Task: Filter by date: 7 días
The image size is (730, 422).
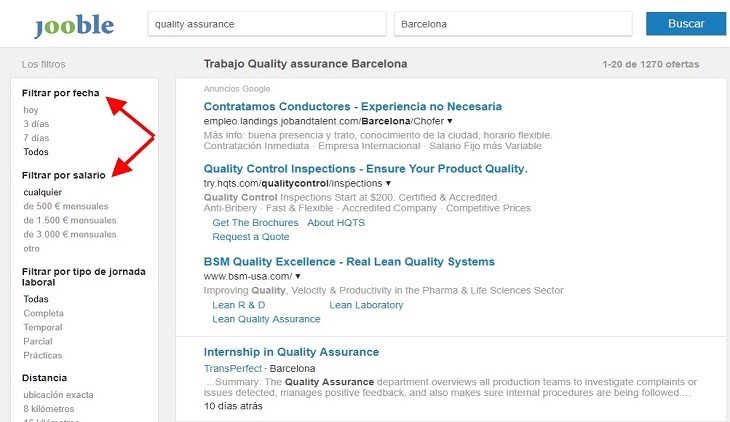Action: coord(36,138)
